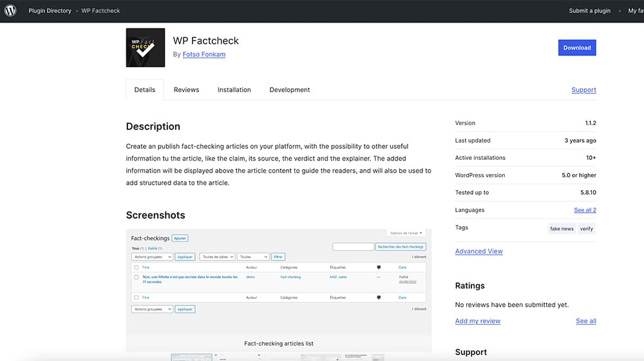Image resolution: width=644 pixels, height=361 pixels.
Task: Enlarge the Fact-checkings list screenshot
Action: (278, 282)
